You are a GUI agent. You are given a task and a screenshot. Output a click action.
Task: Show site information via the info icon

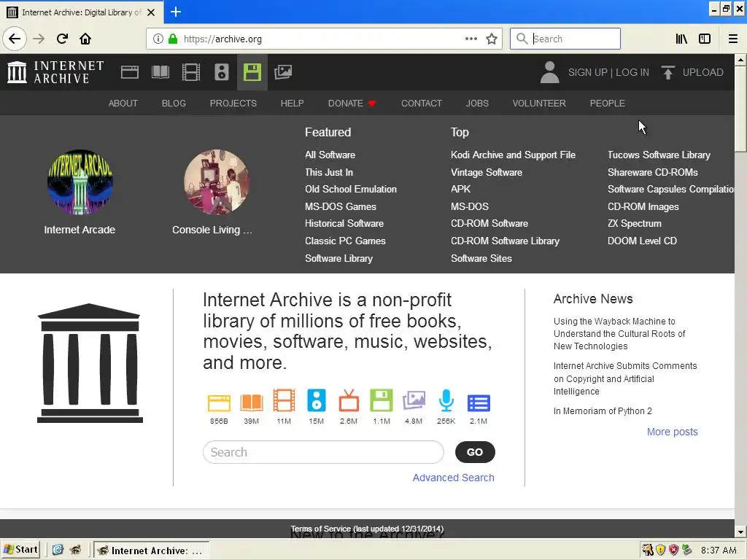coord(158,39)
